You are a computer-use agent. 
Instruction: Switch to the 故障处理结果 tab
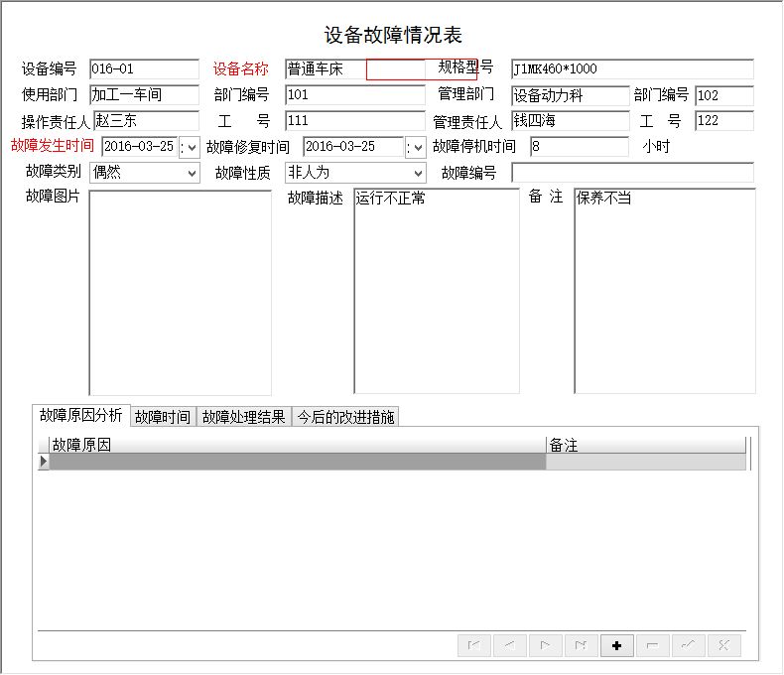coord(244,417)
